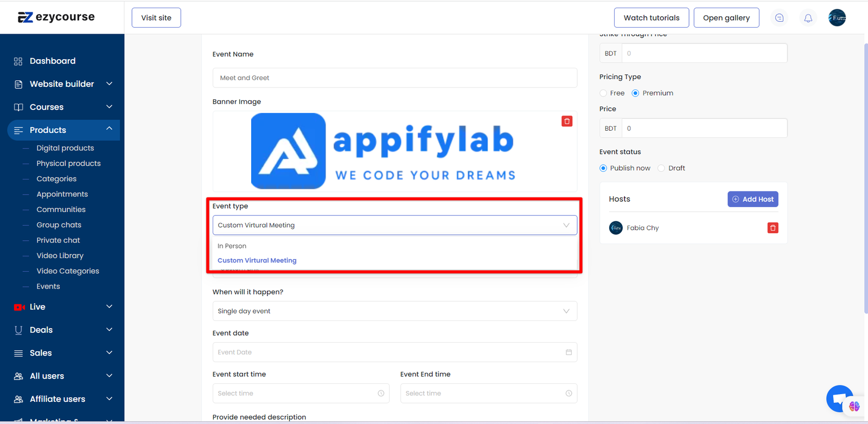The image size is (868, 424).
Task: Click the Event Name input field
Action: tap(394, 78)
